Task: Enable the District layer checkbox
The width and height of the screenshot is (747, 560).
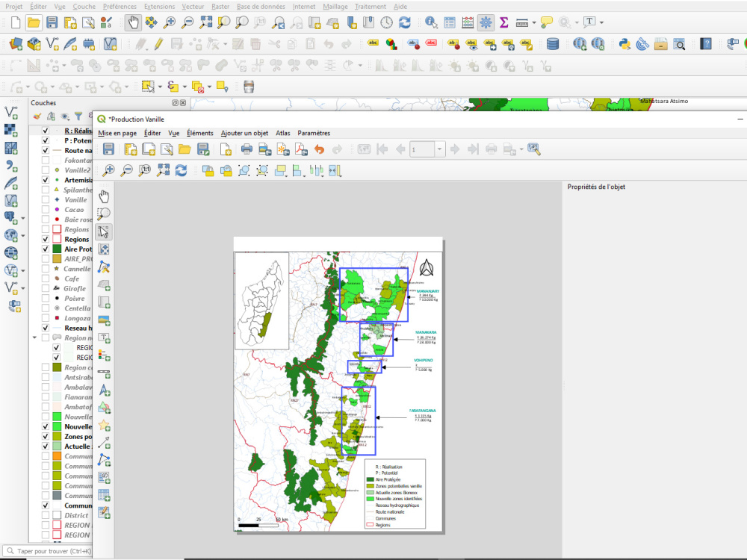Action: (46, 515)
